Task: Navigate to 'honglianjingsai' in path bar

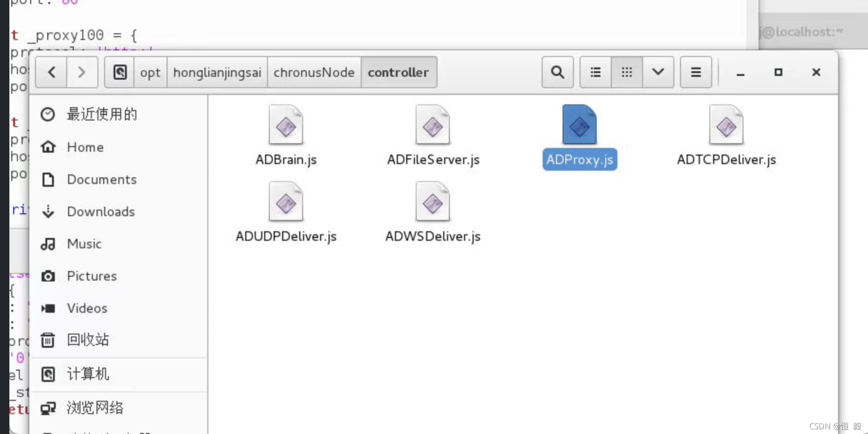Action: (217, 72)
